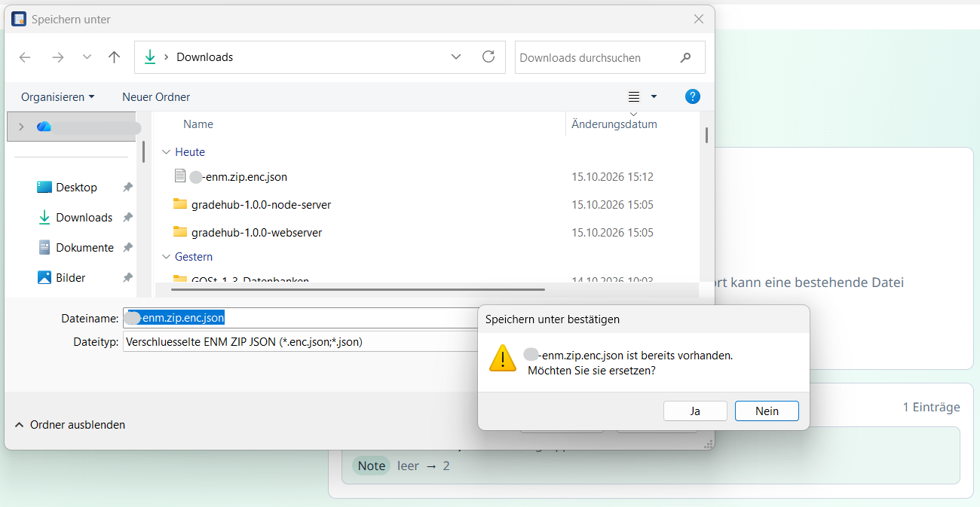This screenshot has height=507, width=980.
Task: Click the 15.10.2026 15:12 date cell
Action: pos(612,177)
